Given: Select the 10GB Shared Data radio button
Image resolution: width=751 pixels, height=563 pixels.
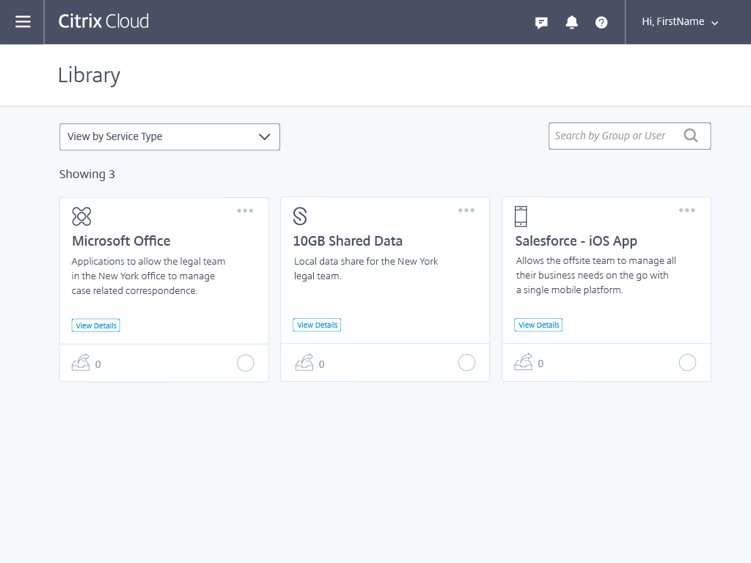Looking at the screenshot, I should click(466, 363).
